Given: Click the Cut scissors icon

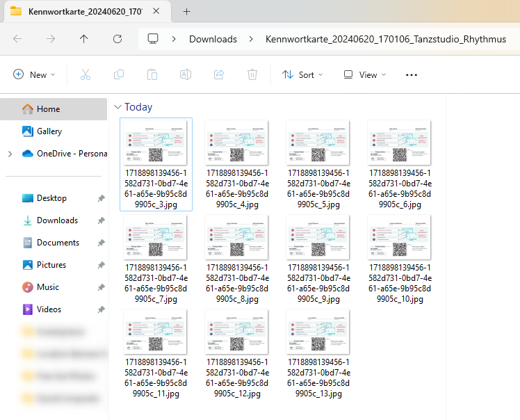Looking at the screenshot, I should [86, 74].
